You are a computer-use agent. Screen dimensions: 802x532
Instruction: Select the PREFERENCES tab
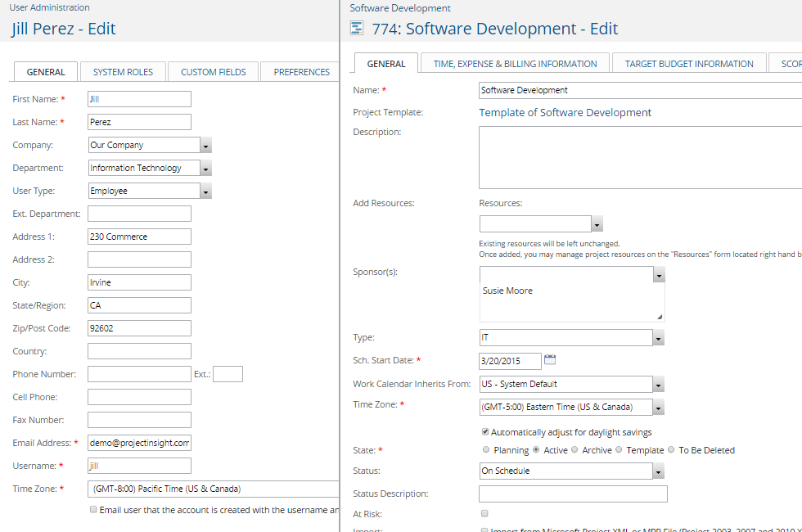300,71
